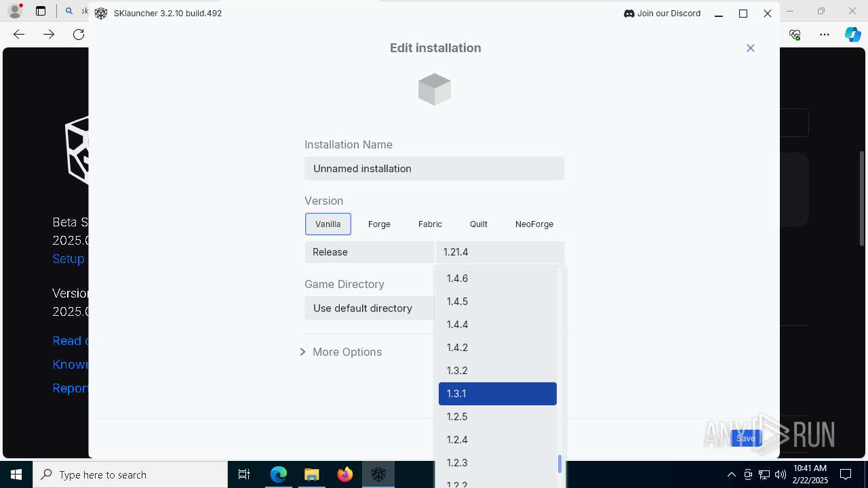Open SKlauncher taskbar icon
868x488 pixels.
click(x=378, y=475)
